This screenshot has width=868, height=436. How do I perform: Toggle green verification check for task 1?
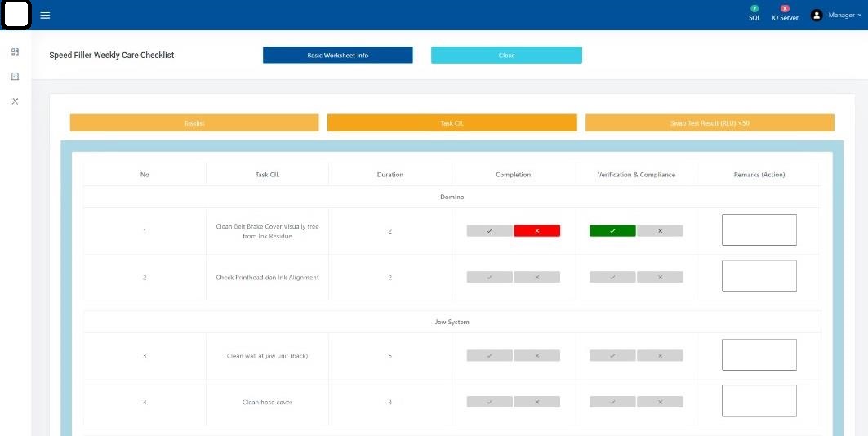pyautogui.click(x=612, y=231)
